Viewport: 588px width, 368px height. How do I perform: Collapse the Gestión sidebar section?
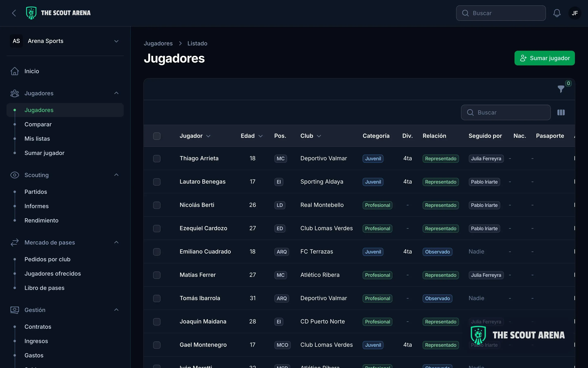tap(116, 310)
